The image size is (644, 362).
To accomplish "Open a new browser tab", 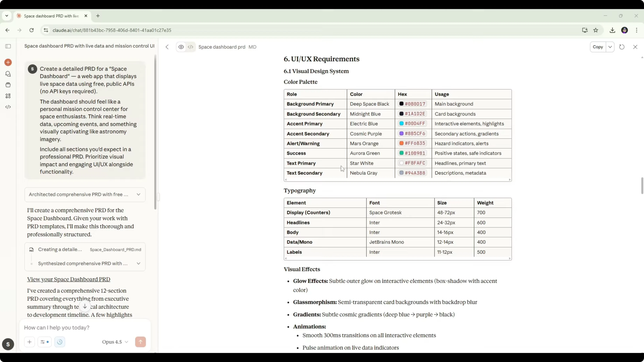I will click(x=98, y=16).
